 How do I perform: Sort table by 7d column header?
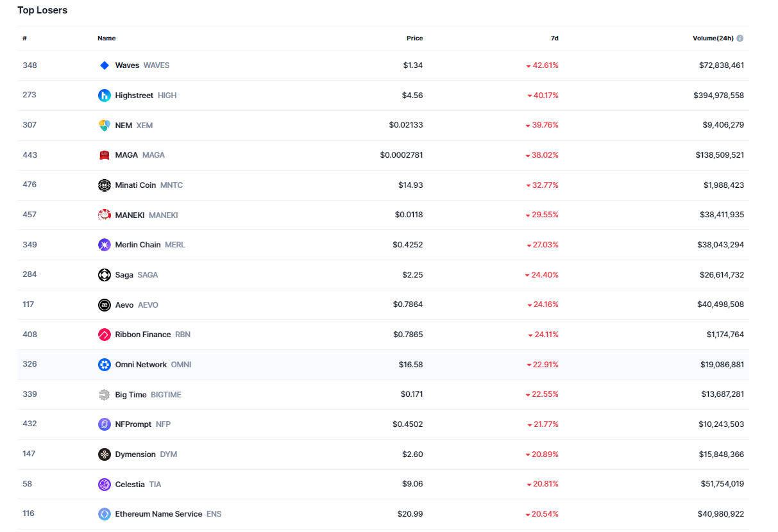pos(554,38)
